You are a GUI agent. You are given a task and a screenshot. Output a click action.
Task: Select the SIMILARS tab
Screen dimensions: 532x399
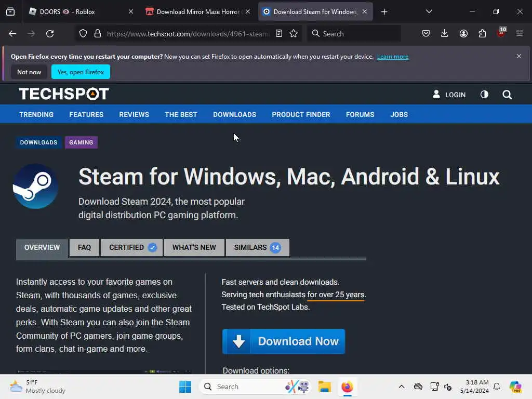(x=258, y=248)
